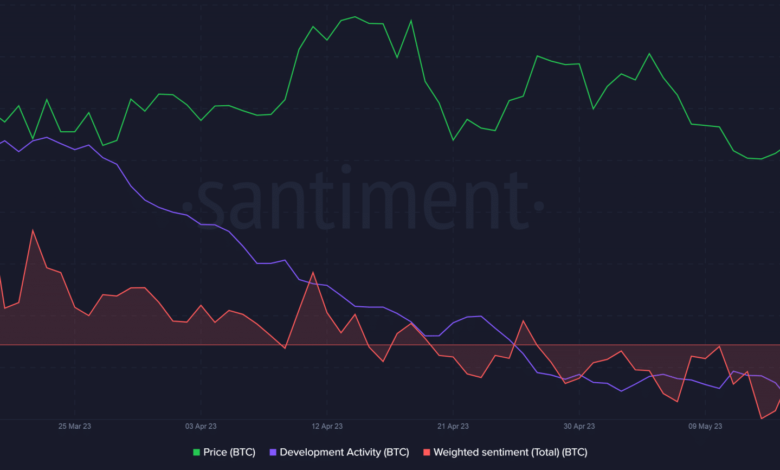This screenshot has height=470, width=780.
Task: Click the green Price (BTC) legend swatch
Action: click(x=197, y=453)
